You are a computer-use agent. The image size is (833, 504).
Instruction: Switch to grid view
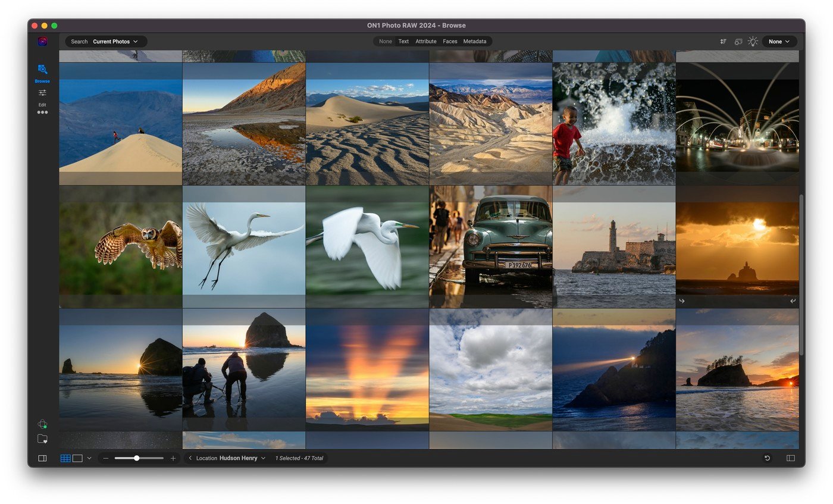[65, 458]
